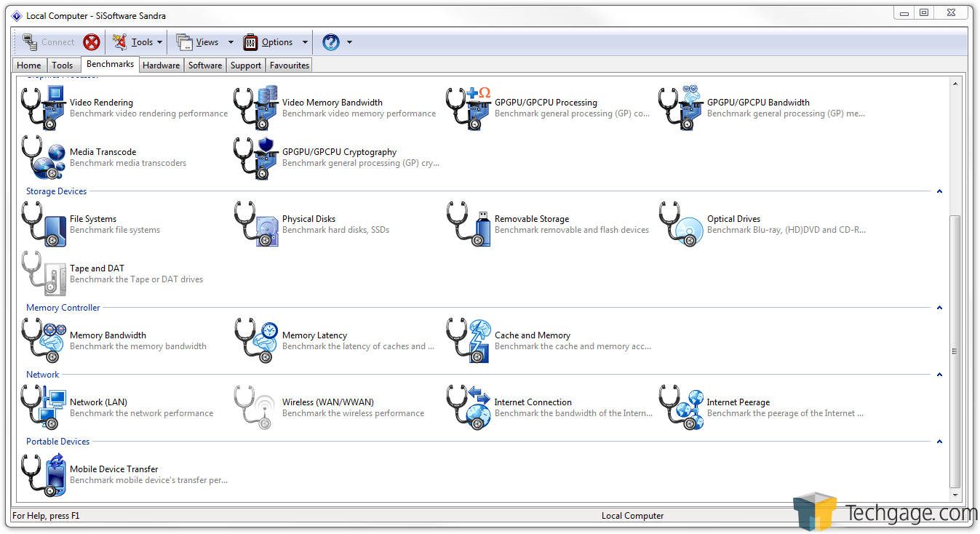This screenshot has width=980, height=534.
Task: Click "Benchmark media transcoders" description
Action: click(x=128, y=163)
